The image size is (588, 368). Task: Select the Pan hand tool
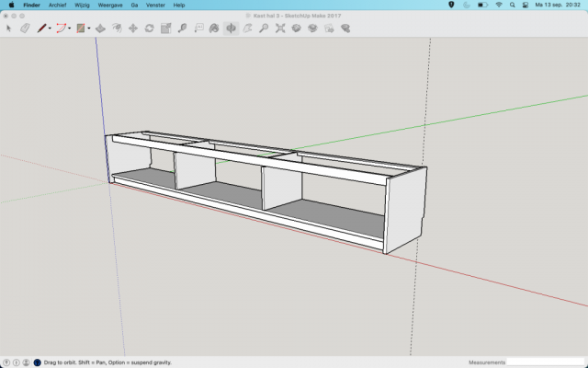click(x=247, y=29)
